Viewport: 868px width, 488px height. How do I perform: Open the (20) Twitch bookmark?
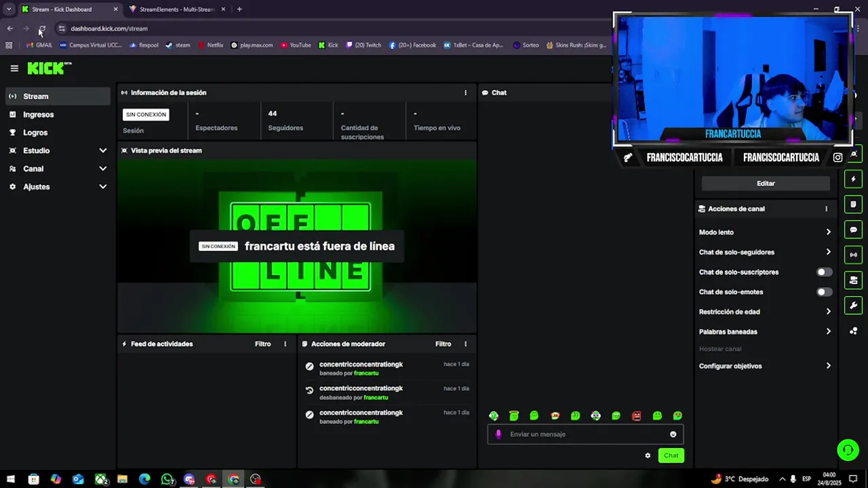coord(363,45)
